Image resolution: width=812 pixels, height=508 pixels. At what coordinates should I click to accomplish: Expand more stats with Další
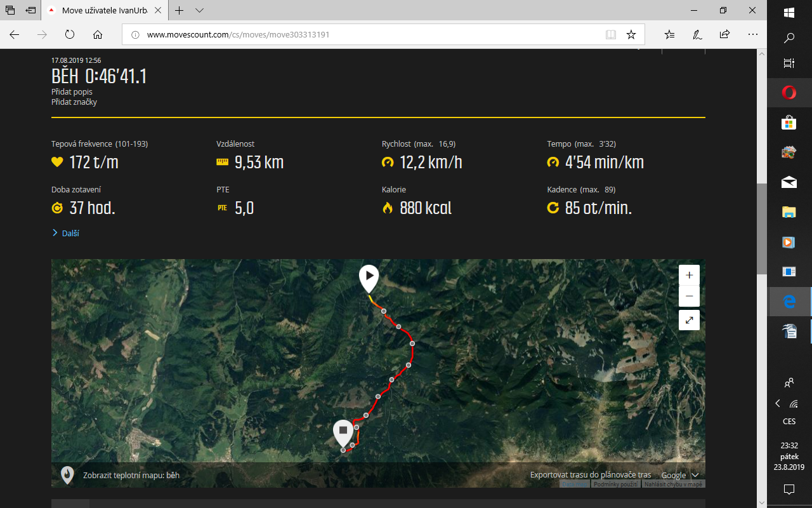(x=70, y=233)
